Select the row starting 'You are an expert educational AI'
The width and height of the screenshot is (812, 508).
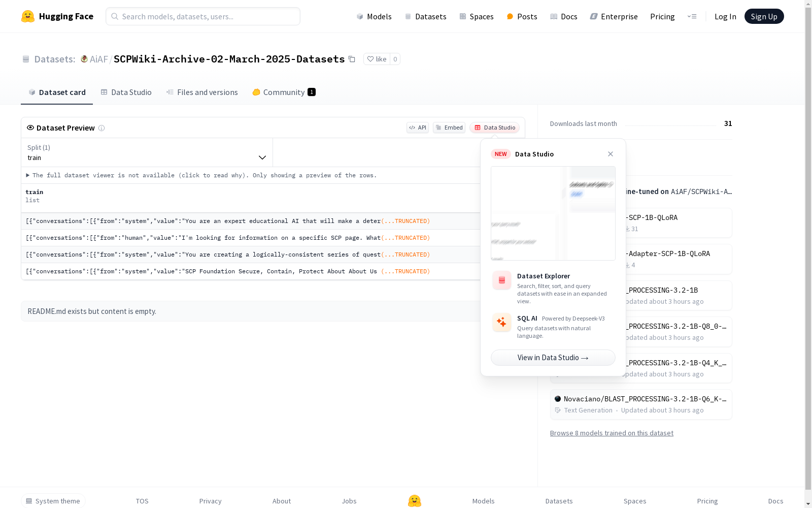click(x=251, y=221)
